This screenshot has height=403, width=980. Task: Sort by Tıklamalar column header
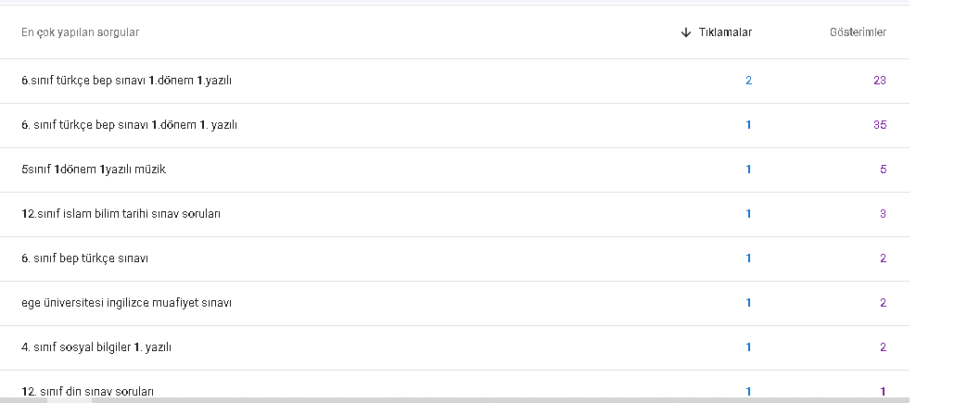725,32
